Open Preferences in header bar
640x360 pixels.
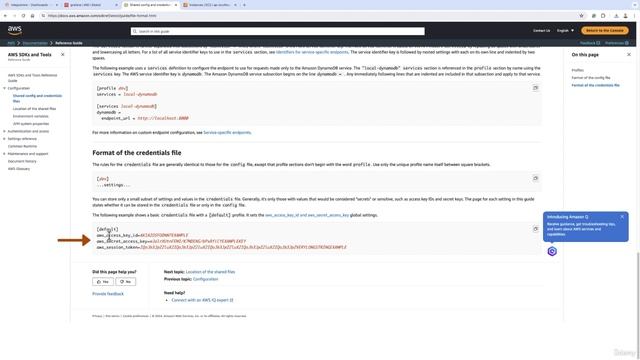(x=617, y=43)
